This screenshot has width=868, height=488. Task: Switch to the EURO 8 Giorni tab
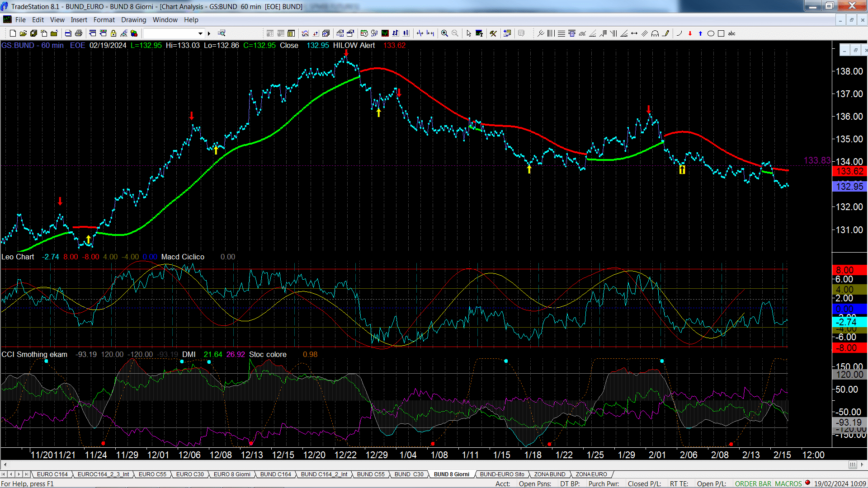tap(232, 474)
